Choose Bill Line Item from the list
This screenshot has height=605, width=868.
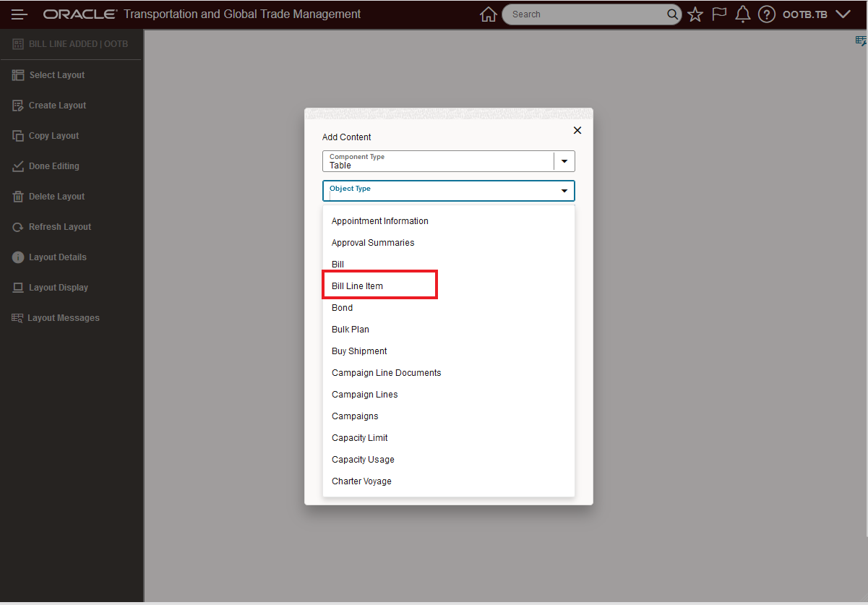[358, 286]
